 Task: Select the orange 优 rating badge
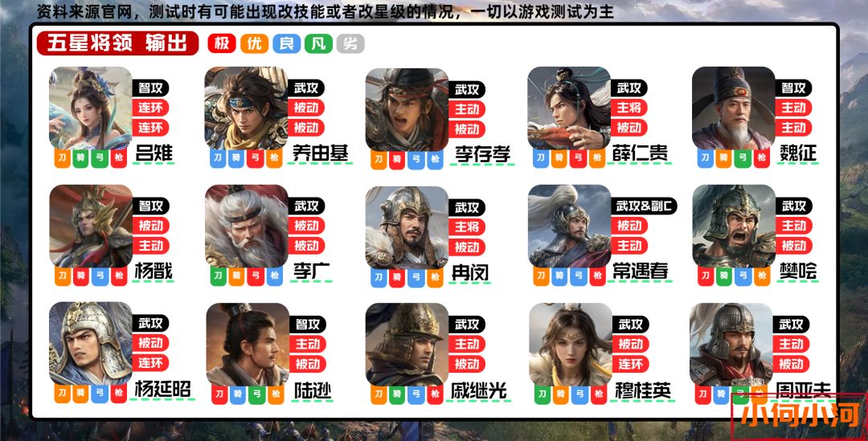coord(254,43)
